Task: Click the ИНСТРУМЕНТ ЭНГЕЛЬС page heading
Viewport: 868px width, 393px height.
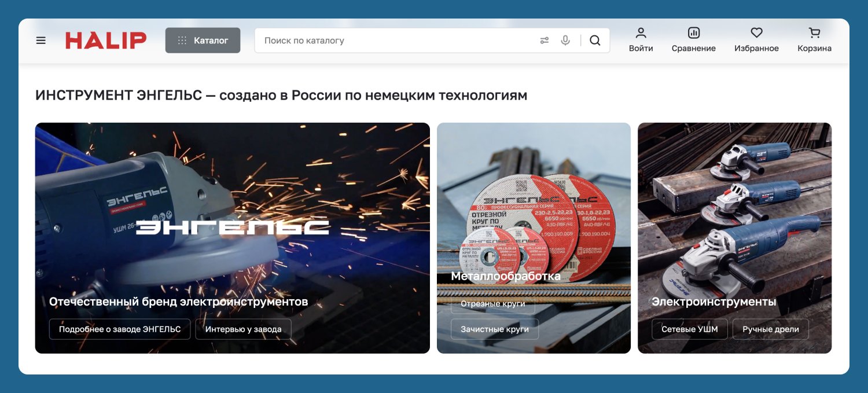Action: click(281, 96)
